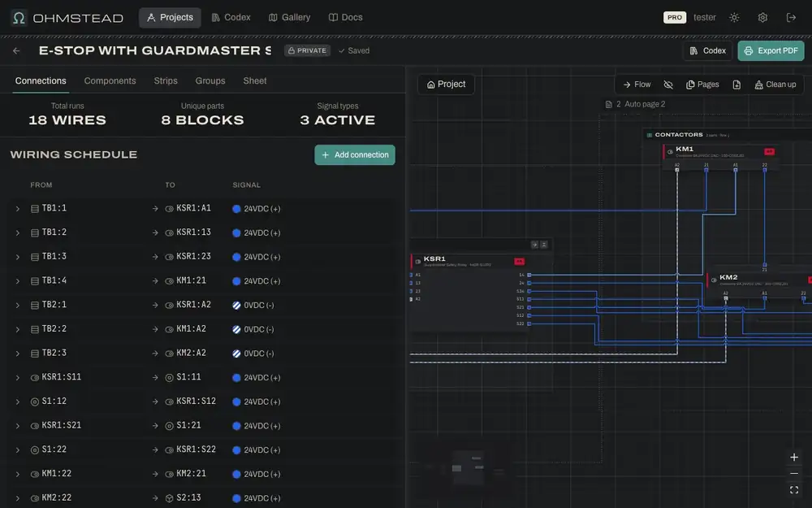Click the fit-to-screen icon on canvas
812x508 pixels.
click(794, 490)
